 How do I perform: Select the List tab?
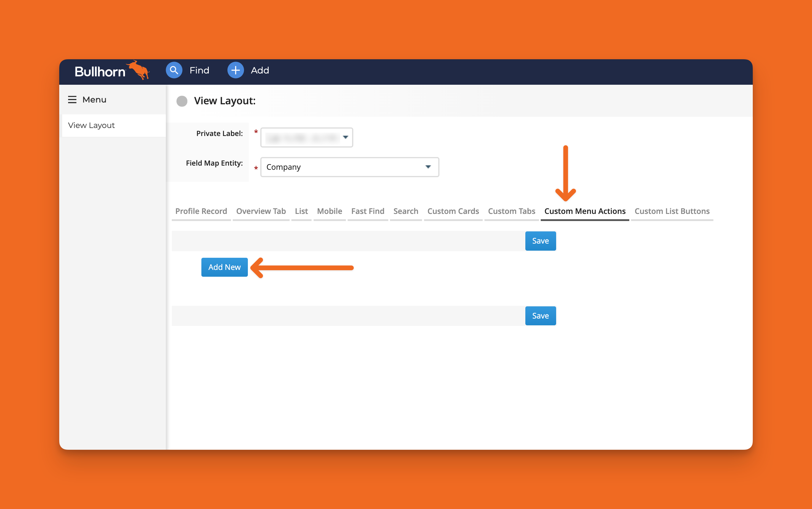(301, 211)
